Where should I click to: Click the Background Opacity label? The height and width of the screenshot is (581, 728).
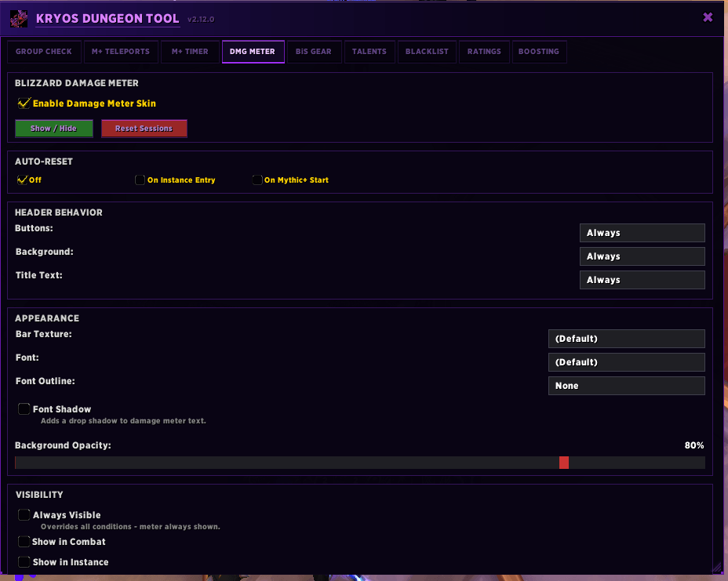(63, 445)
